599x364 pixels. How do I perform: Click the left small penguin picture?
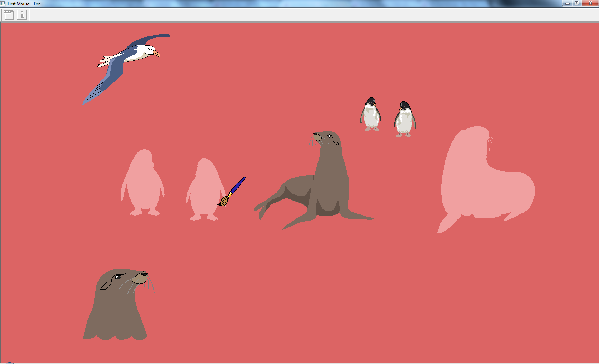(x=370, y=114)
